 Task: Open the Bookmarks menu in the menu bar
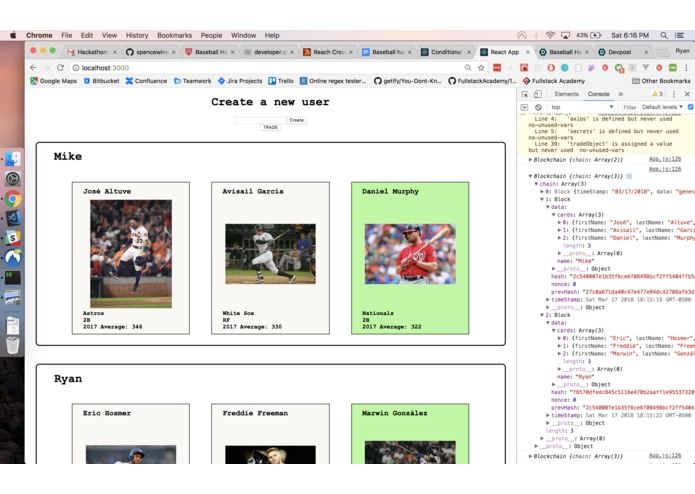pos(175,35)
